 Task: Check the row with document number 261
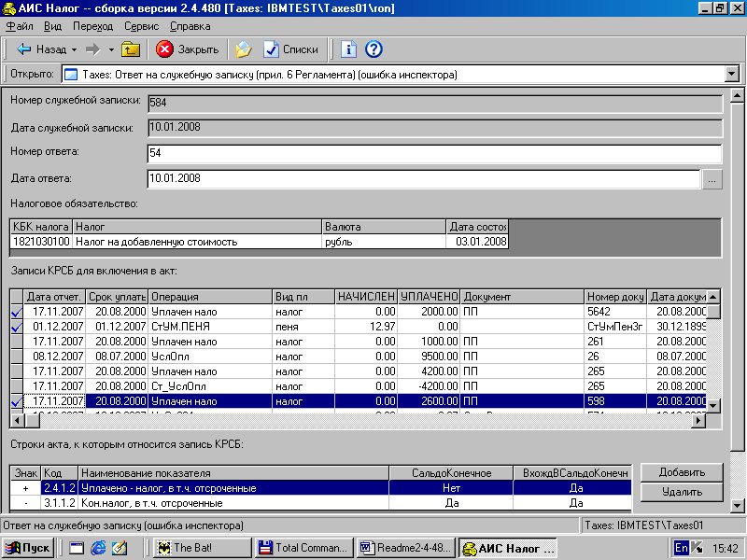(15, 342)
